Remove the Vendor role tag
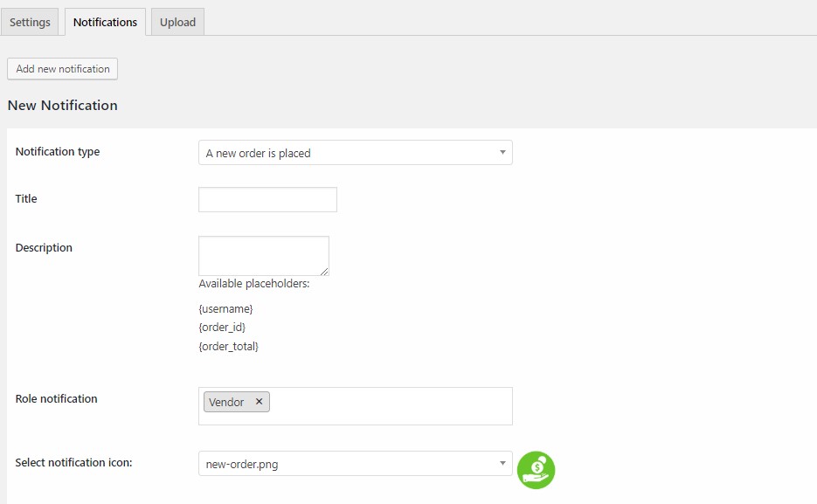Screen dimensions: 817x504 (259, 402)
